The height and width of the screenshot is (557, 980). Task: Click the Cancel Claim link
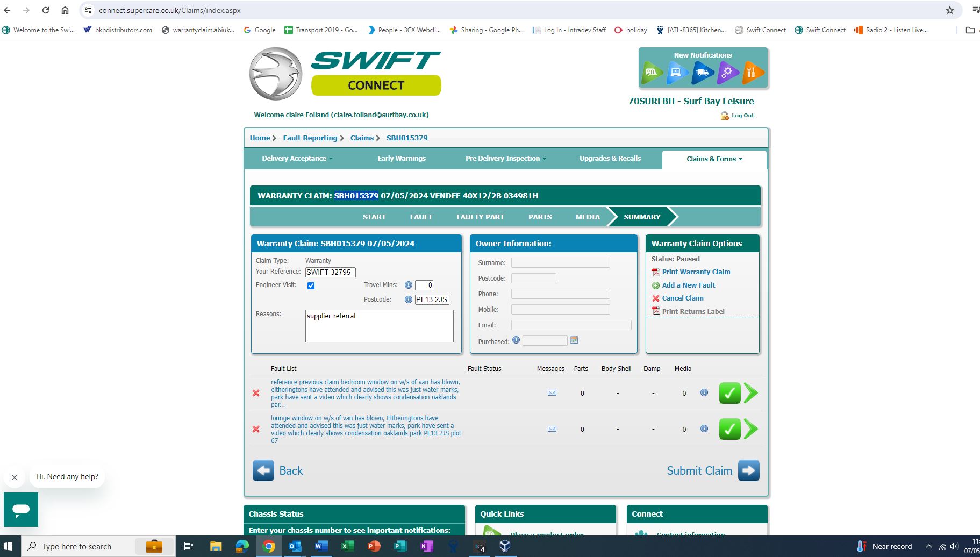(682, 298)
